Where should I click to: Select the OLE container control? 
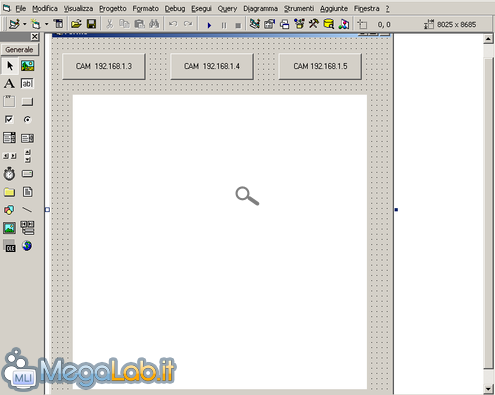9,246
